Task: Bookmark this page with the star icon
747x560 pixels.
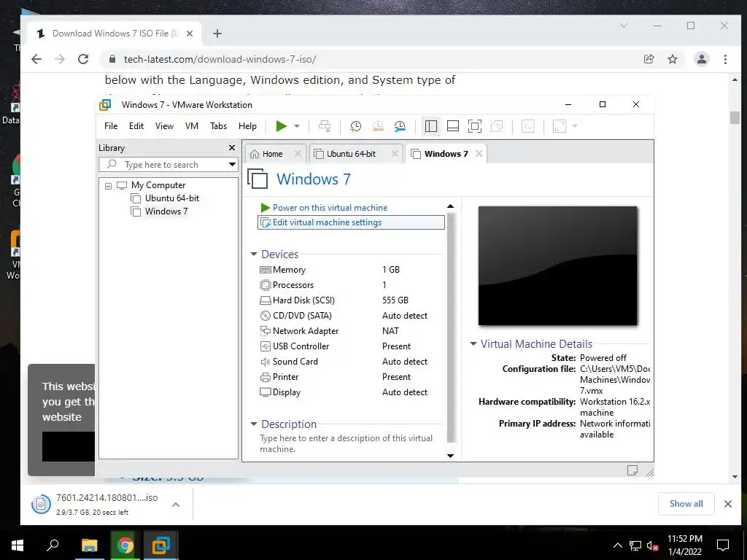Action: tap(672, 59)
